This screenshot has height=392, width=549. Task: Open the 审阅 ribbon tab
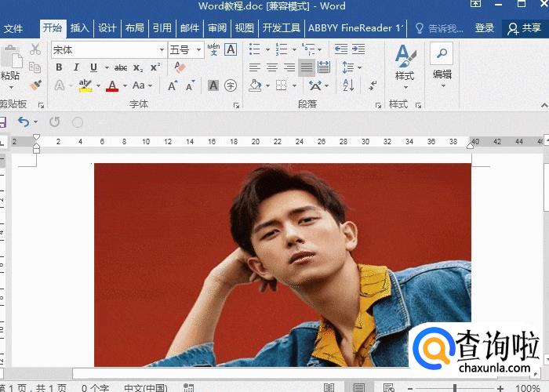(x=217, y=28)
